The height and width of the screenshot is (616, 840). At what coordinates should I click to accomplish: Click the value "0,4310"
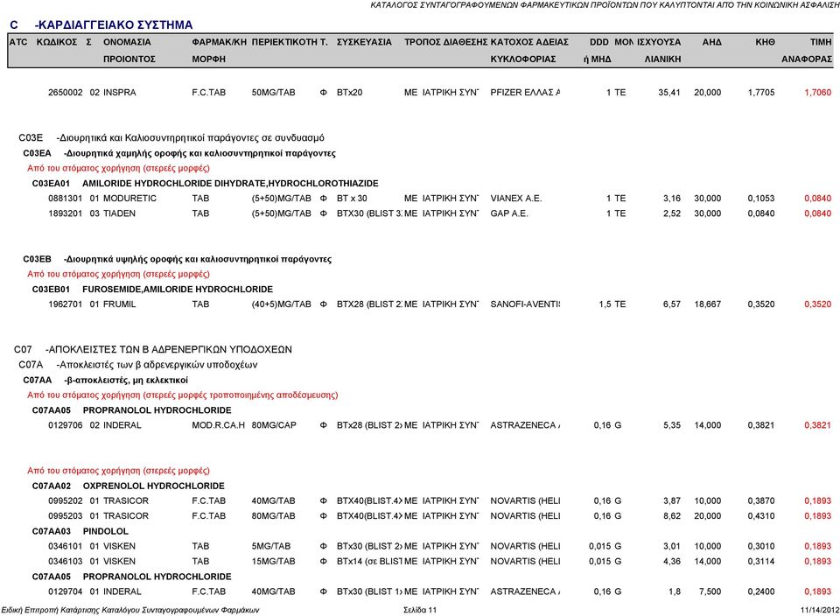(761, 516)
